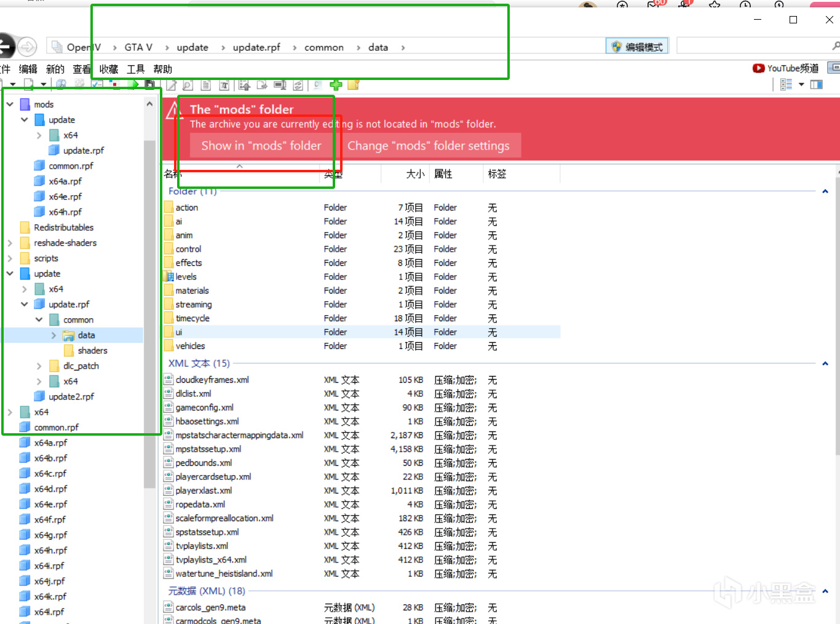Click the pencil edit toolbar icon
Viewport: 840px width, 624px height.
171,85
